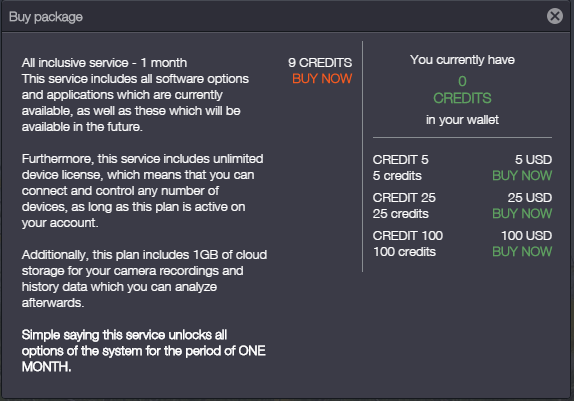The height and width of the screenshot is (401, 574).
Task: Click the You currently have label
Action: 462,60
